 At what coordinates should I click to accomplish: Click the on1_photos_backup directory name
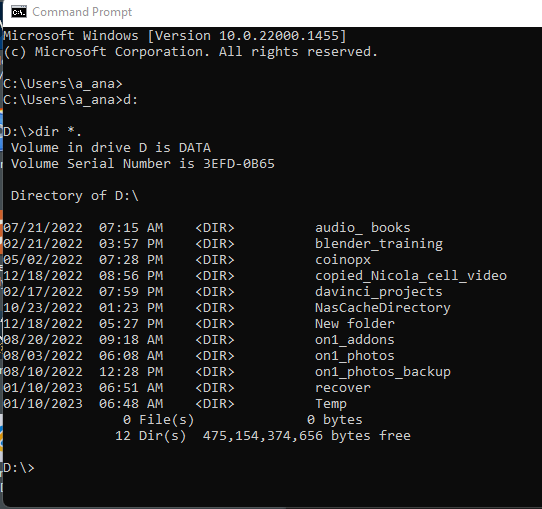tap(383, 372)
